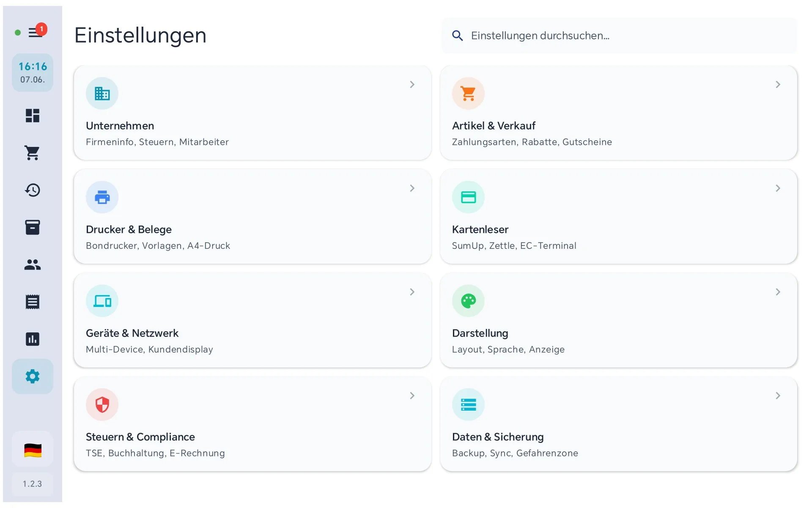Click 'Layout, Sprache, Anzeige' subtitle
This screenshot has width=812, height=508.
click(508, 350)
